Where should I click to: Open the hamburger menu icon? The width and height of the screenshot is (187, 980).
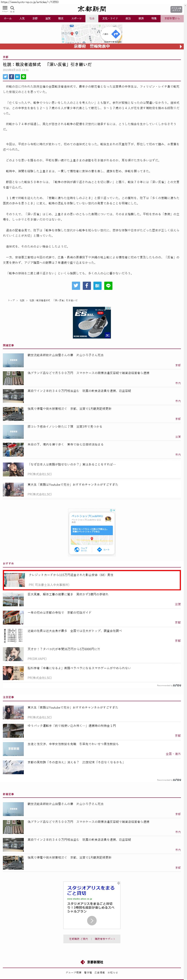pos(5,8)
